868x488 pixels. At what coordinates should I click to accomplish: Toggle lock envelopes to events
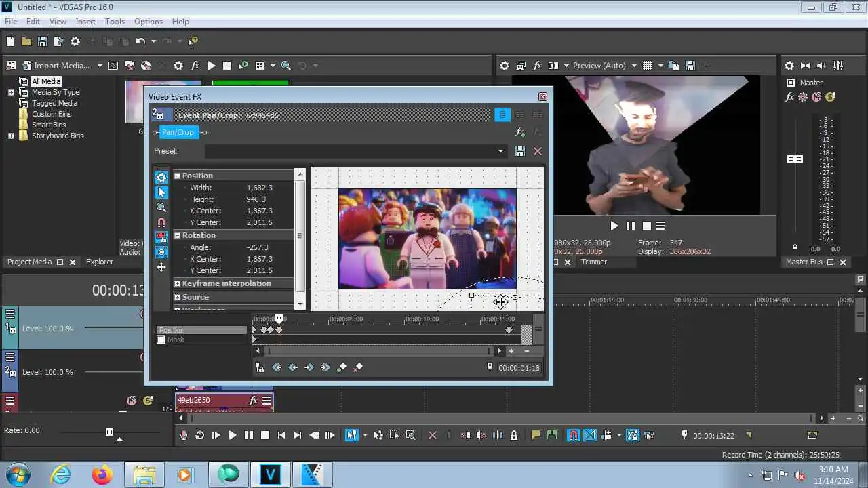[633, 435]
